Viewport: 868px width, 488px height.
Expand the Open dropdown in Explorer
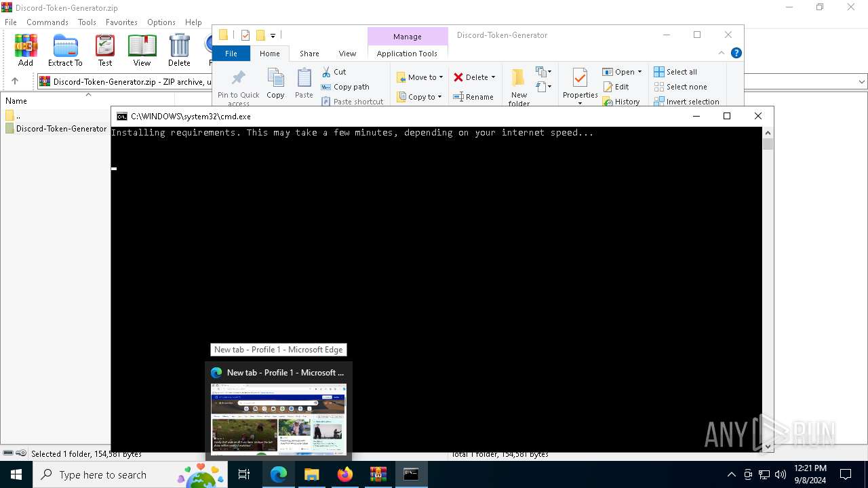click(x=639, y=72)
